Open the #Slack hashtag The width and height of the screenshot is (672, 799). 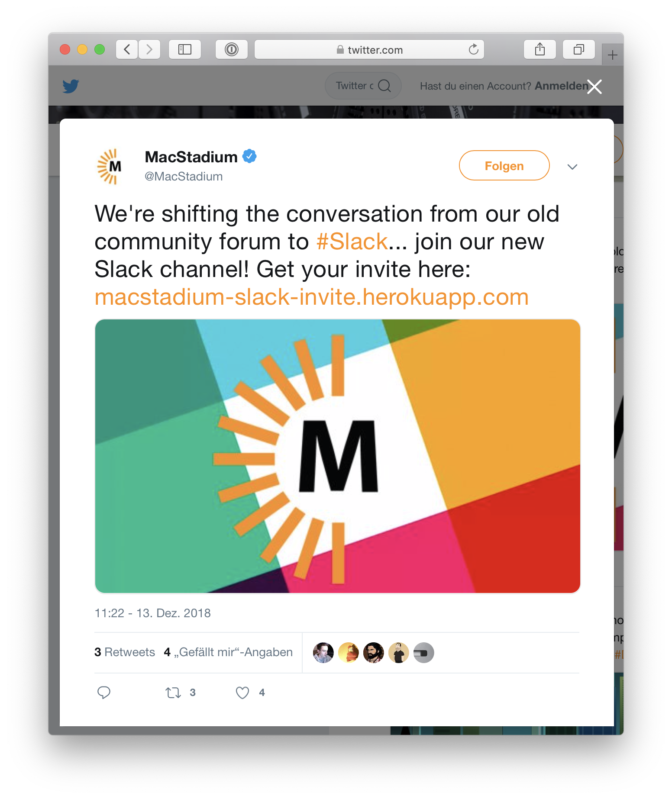(x=352, y=242)
